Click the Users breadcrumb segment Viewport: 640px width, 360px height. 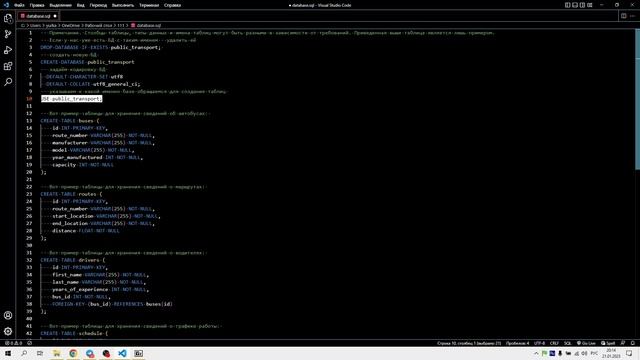click(36, 25)
